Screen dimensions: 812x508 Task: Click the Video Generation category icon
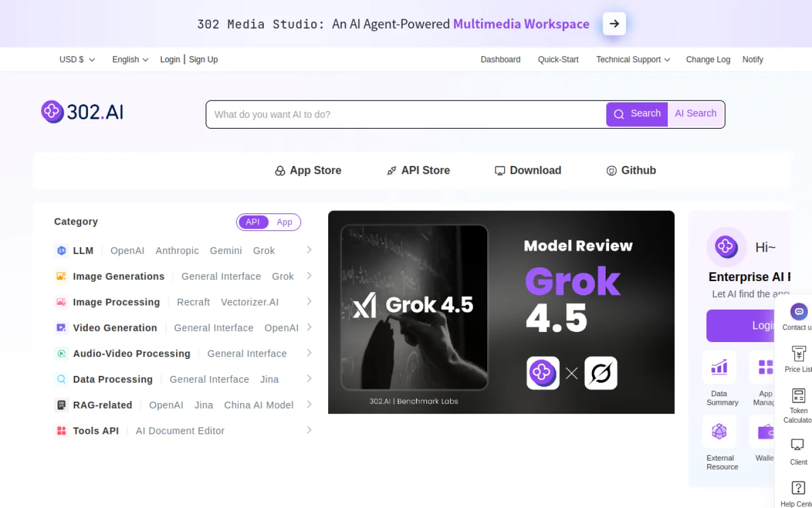pos(61,328)
